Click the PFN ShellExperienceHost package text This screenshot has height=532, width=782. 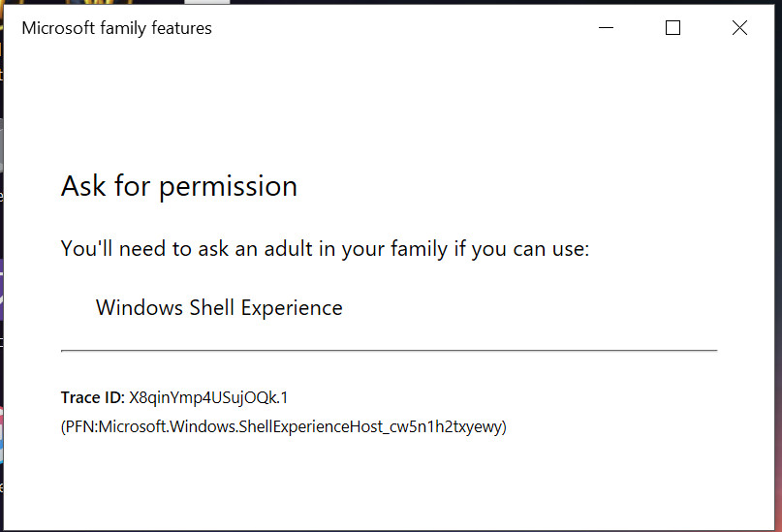click(283, 426)
